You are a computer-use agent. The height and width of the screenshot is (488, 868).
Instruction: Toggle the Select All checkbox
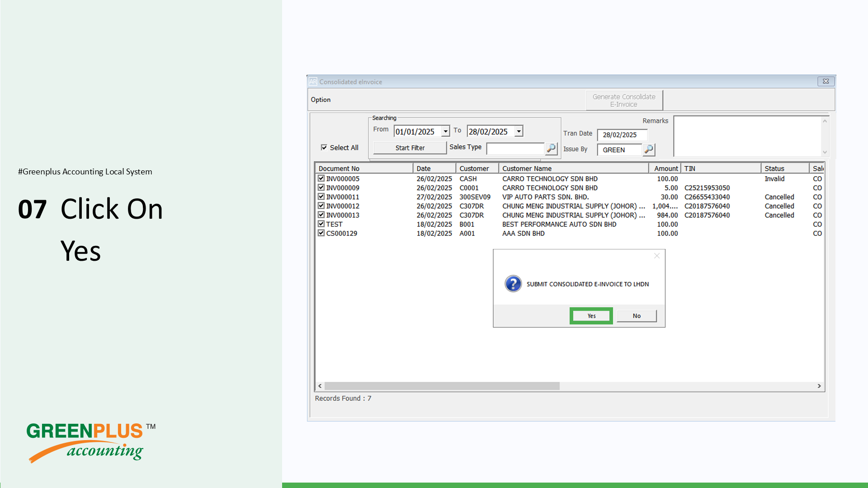(324, 147)
